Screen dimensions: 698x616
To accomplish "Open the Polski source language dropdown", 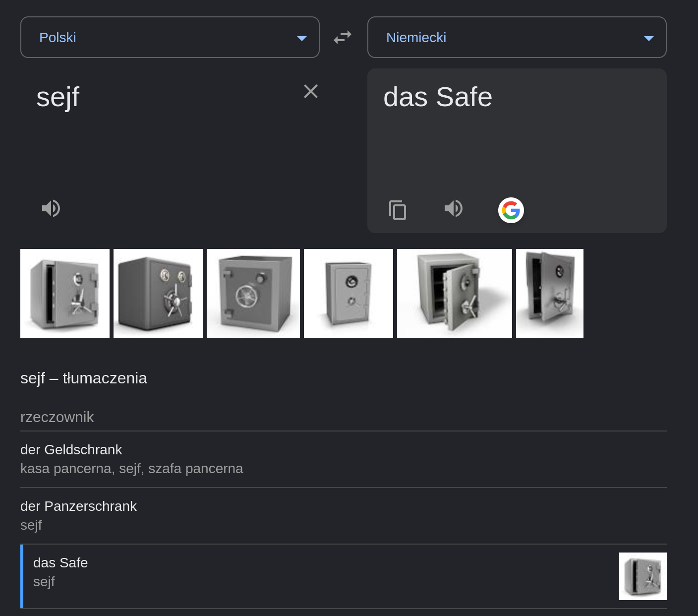I will tap(170, 37).
